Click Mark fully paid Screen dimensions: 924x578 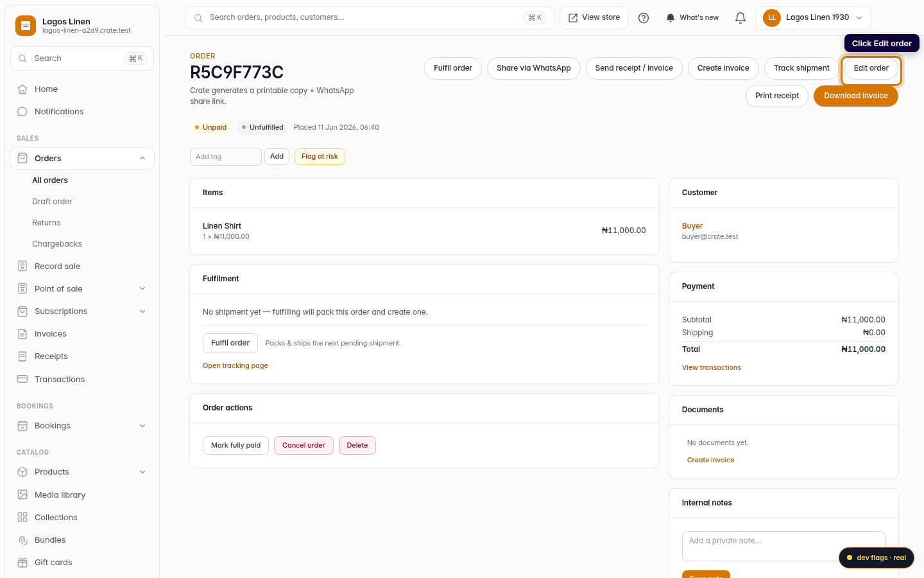(236, 446)
